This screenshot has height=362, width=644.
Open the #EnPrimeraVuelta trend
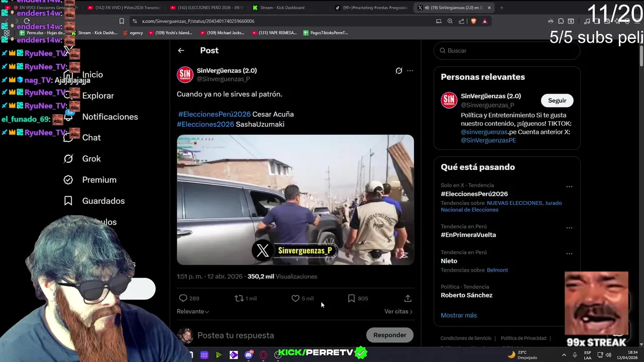tap(468, 235)
